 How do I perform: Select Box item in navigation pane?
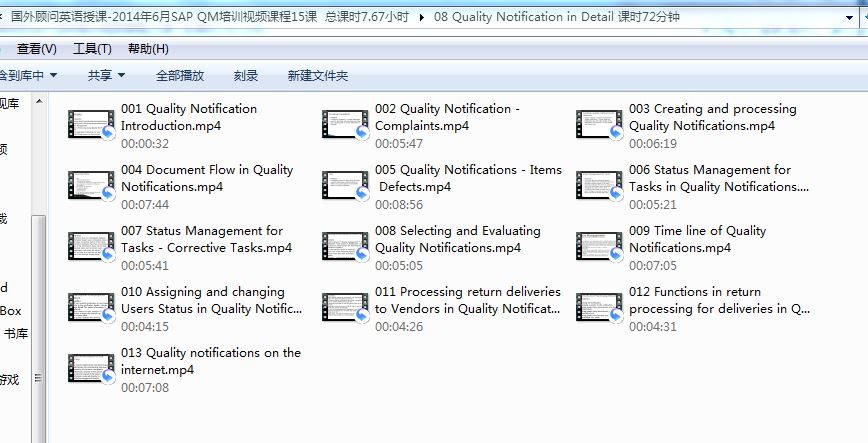tap(11, 311)
